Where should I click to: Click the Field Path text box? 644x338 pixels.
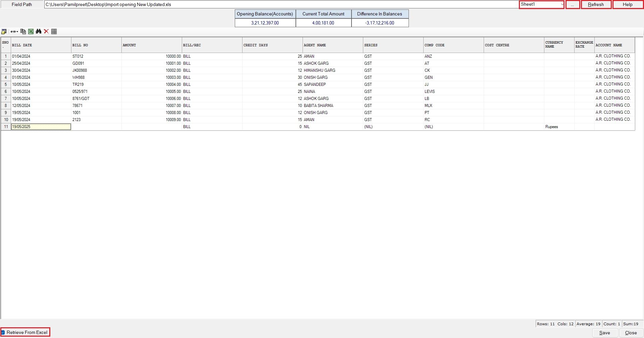[x=281, y=5]
